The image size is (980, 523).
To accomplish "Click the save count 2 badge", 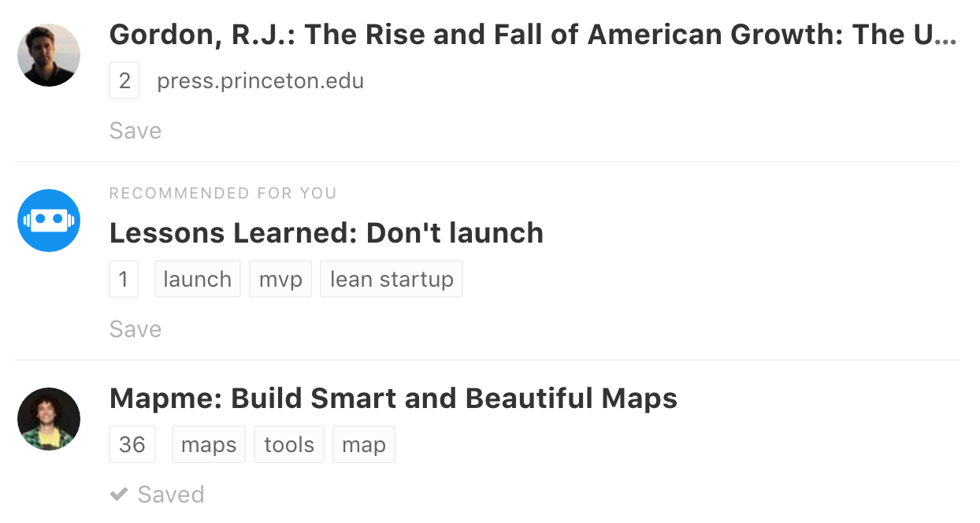I will (124, 81).
